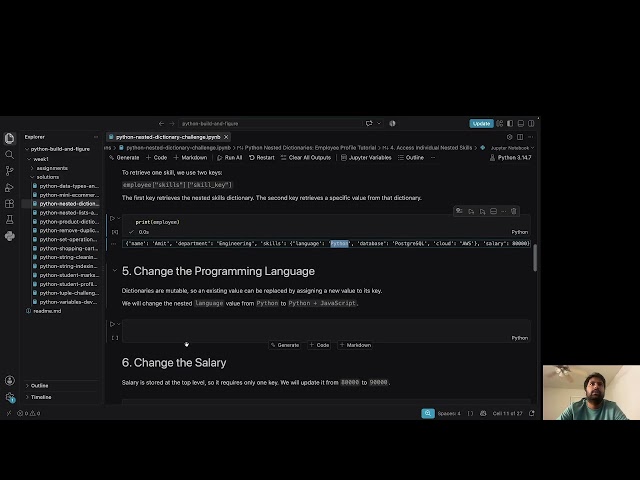The height and width of the screenshot is (480, 640).
Task: Click the half-circle theme icon in title bar
Action: (x=392, y=123)
